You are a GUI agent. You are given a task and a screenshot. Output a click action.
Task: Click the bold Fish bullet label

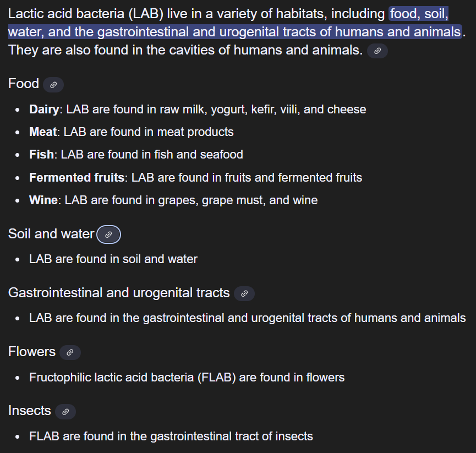pyautogui.click(x=41, y=155)
